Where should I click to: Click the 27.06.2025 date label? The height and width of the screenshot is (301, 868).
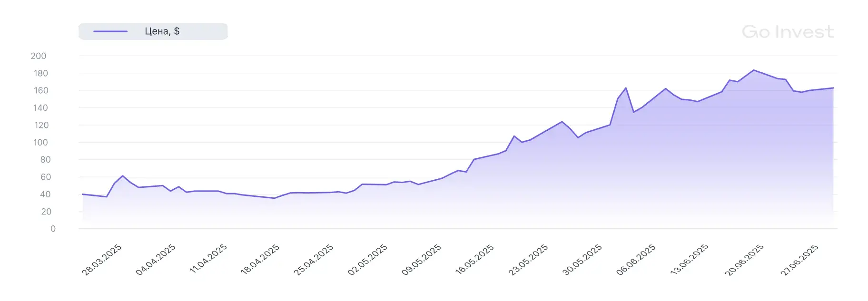799,260
